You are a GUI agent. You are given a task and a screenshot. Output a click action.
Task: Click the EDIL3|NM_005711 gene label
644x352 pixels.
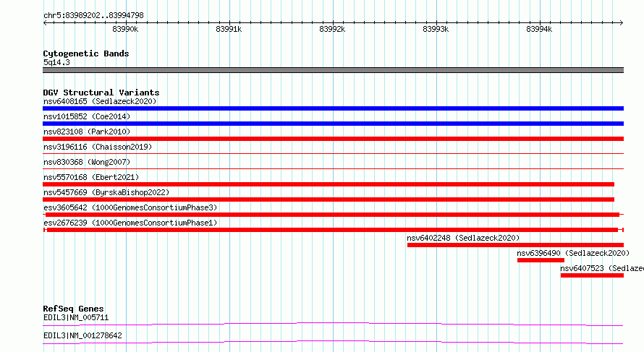(76, 317)
